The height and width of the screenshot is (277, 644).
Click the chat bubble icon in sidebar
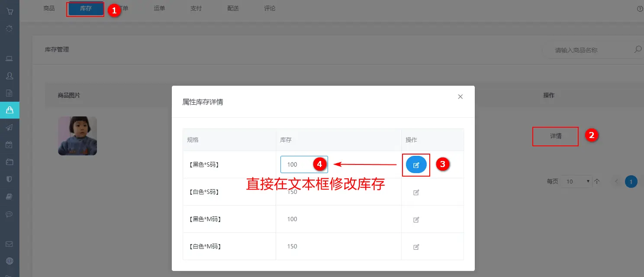10,214
